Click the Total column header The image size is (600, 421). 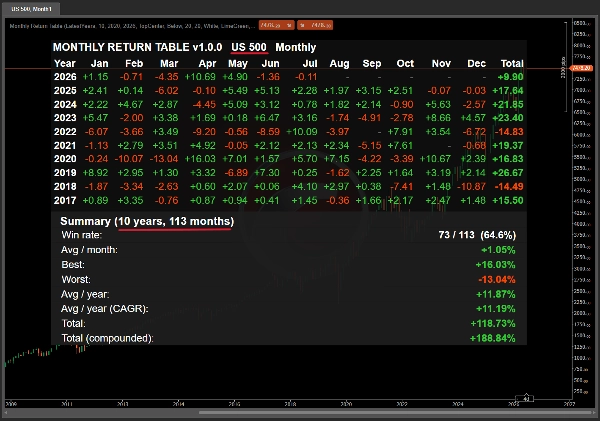pyautogui.click(x=512, y=64)
